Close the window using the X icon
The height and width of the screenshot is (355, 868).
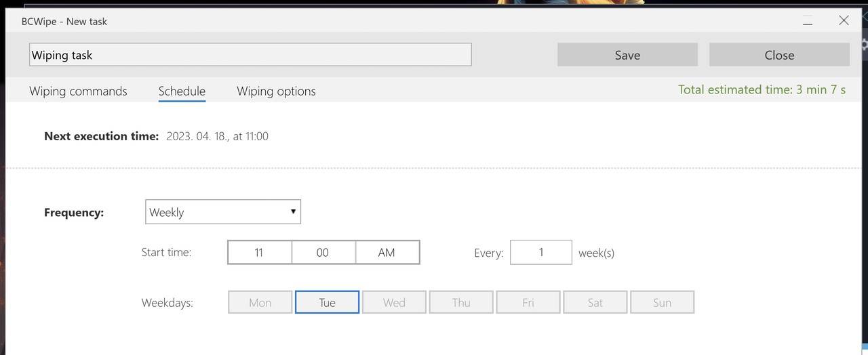844,20
